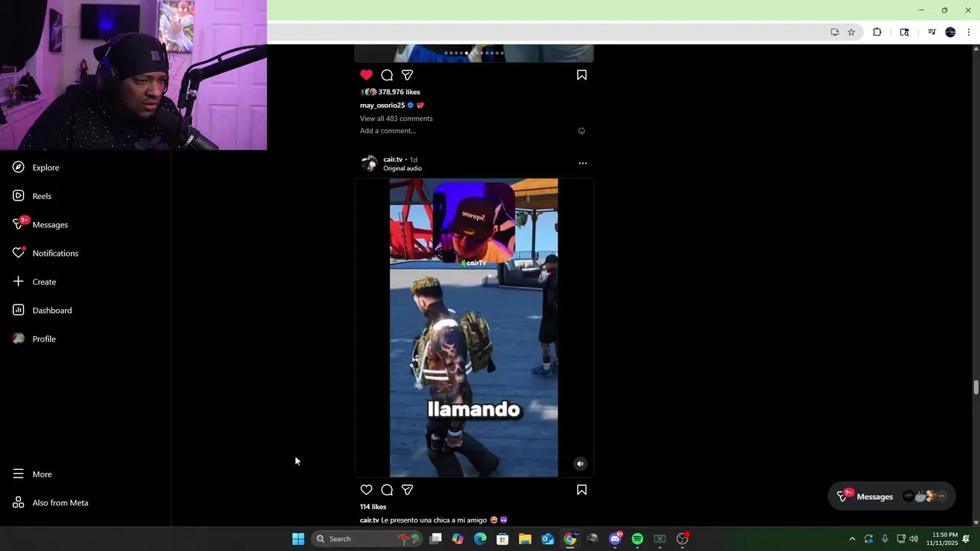
Task: Open notification bell in system tray
Action: (966, 539)
